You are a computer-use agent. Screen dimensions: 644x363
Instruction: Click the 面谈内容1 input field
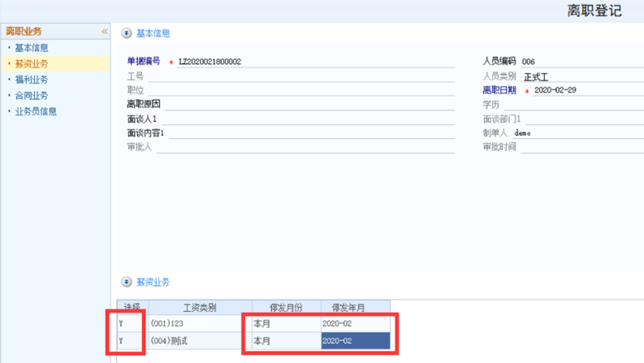coord(312,133)
